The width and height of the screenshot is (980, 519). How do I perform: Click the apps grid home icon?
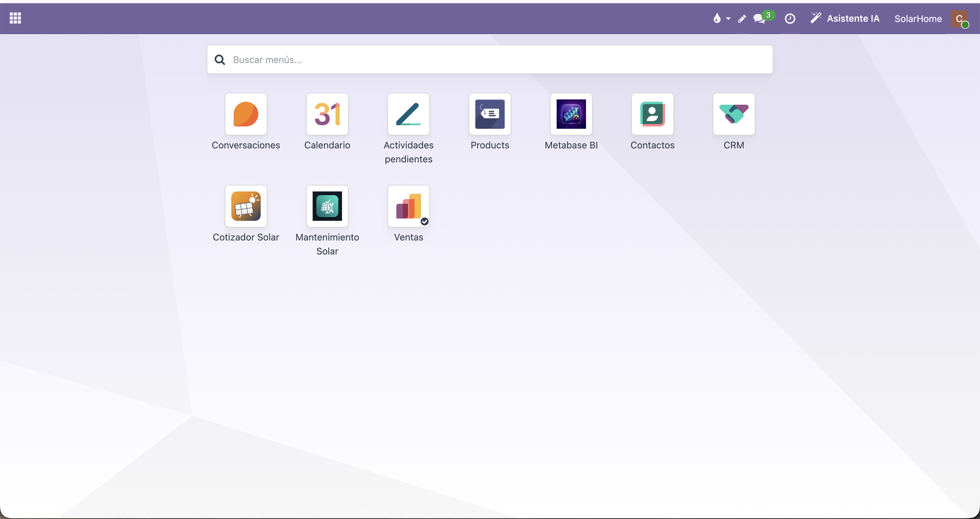click(x=15, y=18)
